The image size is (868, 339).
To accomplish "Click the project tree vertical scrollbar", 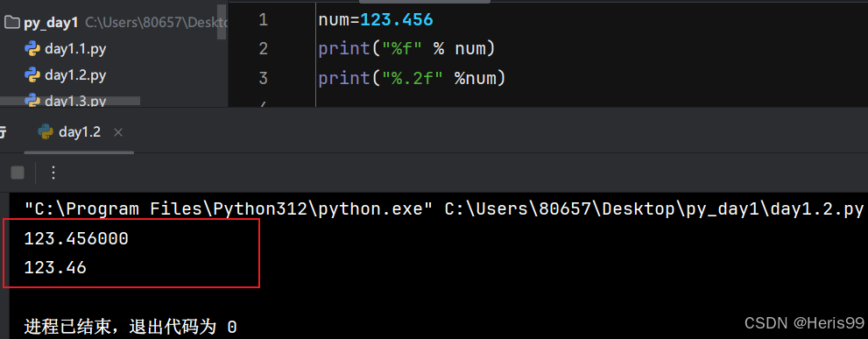I will 222,20.
